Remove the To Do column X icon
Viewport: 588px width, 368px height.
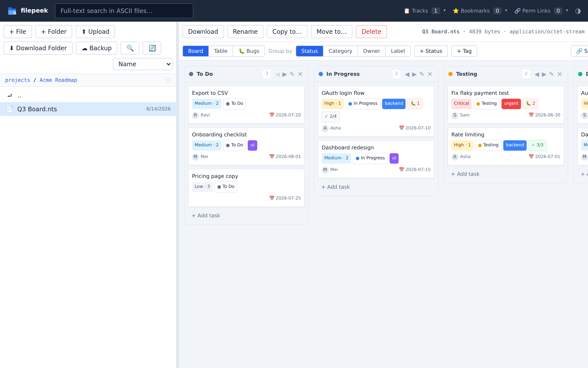tap(300, 74)
